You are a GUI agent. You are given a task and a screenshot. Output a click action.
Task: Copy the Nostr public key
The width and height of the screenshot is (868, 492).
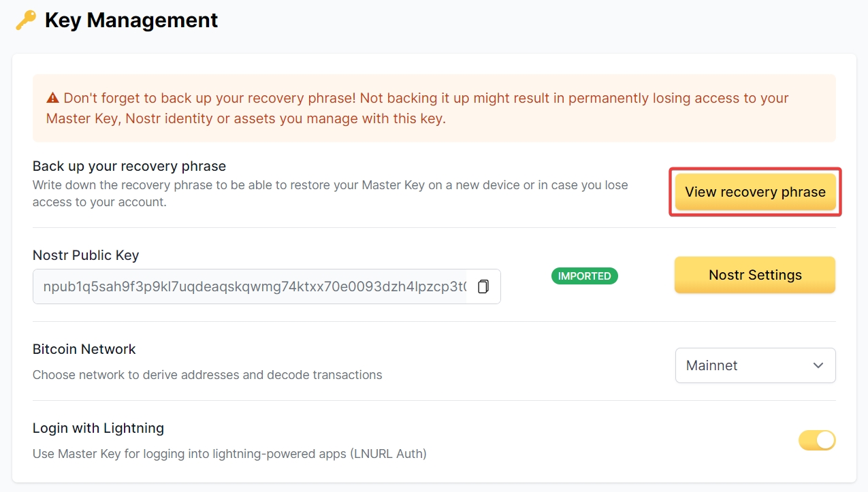point(483,286)
